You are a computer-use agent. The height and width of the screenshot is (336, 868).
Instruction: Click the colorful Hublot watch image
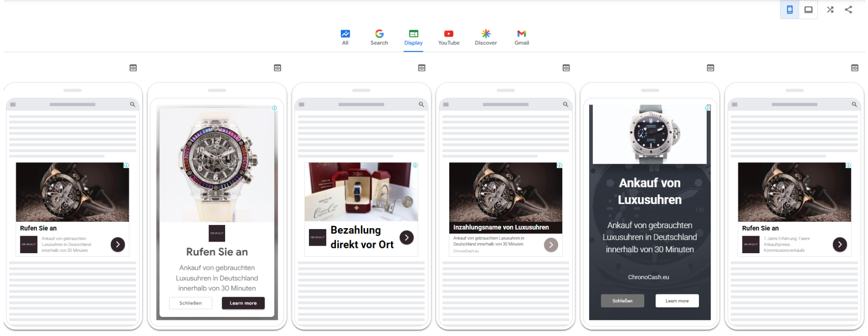coord(217,164)
